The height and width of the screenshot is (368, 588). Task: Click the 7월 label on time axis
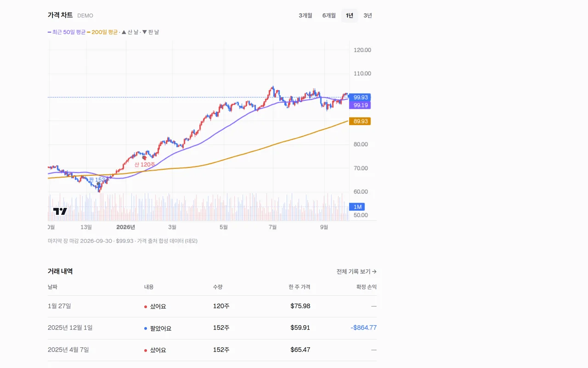(273, 227)
